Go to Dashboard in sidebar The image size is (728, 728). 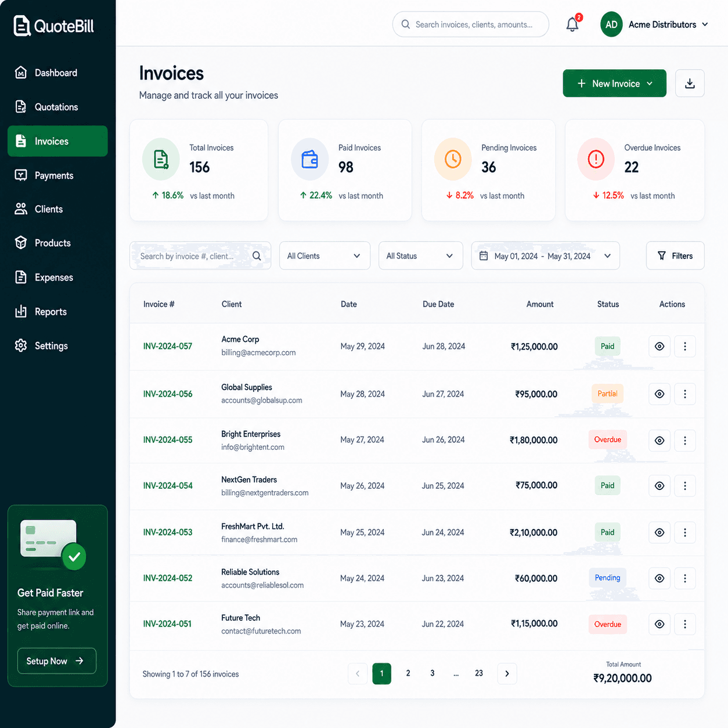click(x=57, y=73)
